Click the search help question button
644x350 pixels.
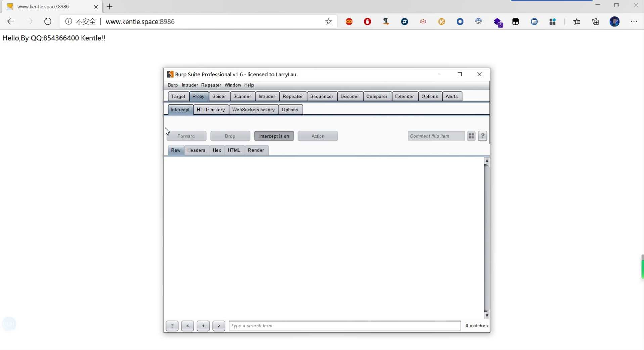(x=172, y=326)
